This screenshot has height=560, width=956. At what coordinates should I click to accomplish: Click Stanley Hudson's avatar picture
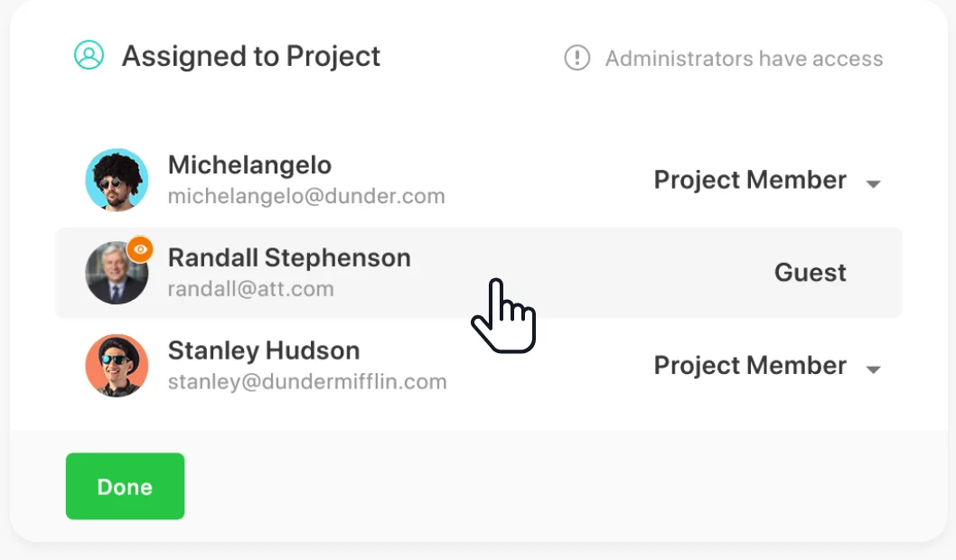[x=117, y=365]
